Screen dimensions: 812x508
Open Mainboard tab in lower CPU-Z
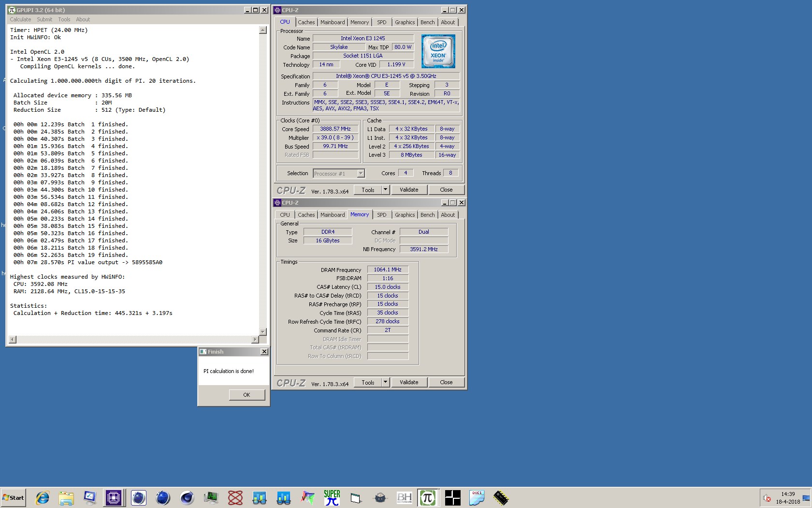coord(333,215)
